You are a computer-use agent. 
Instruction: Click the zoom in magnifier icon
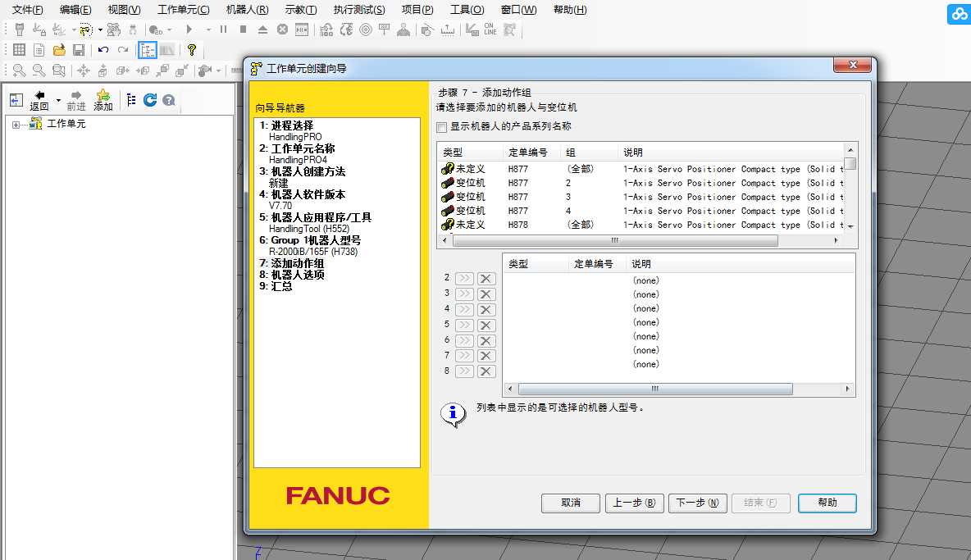[19, 71]
